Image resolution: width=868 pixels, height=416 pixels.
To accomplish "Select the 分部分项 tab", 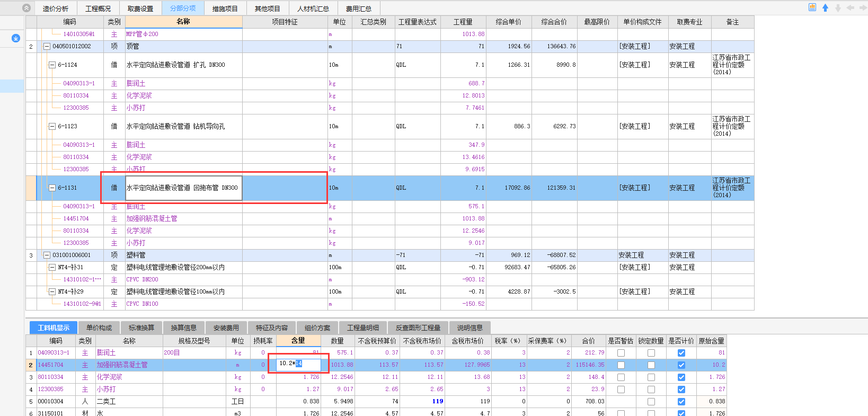I will point(183,8).
